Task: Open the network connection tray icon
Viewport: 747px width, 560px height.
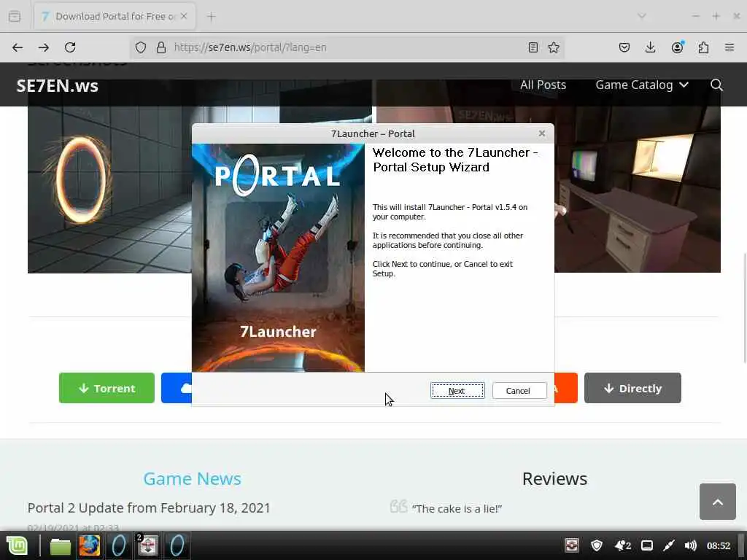Action: [x=669, y=545]
